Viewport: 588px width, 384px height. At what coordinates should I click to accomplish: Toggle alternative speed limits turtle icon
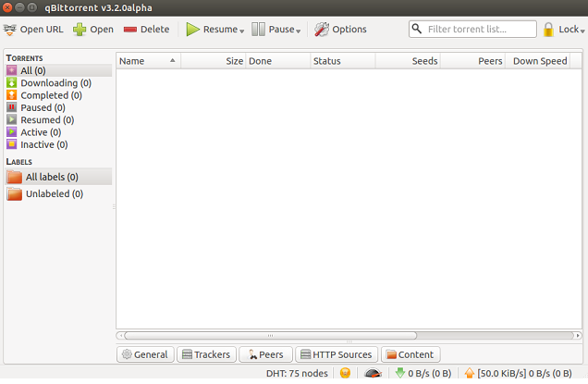tap(373, 373)
